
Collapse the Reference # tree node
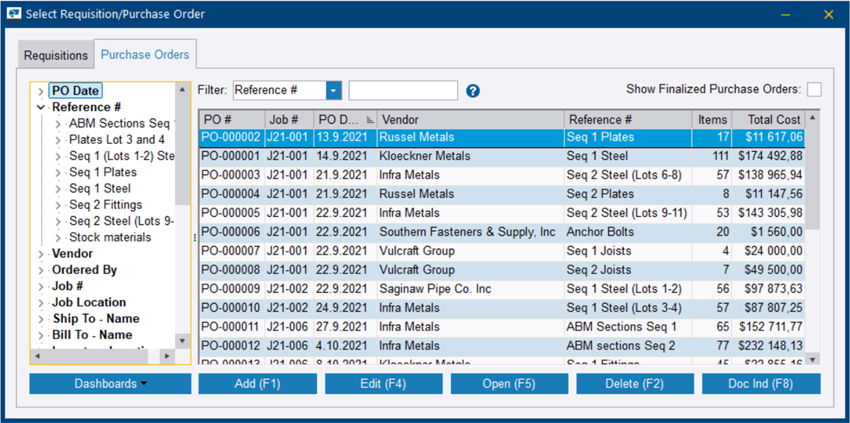tap(40, 107)
